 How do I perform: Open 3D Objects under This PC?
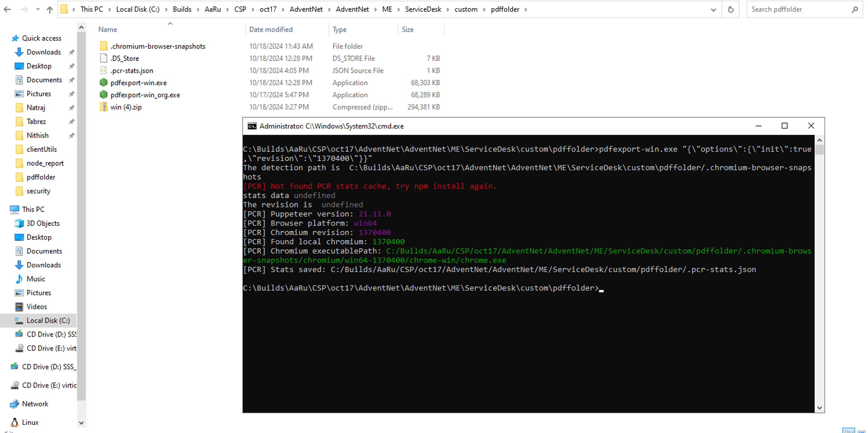click(43, 223)
